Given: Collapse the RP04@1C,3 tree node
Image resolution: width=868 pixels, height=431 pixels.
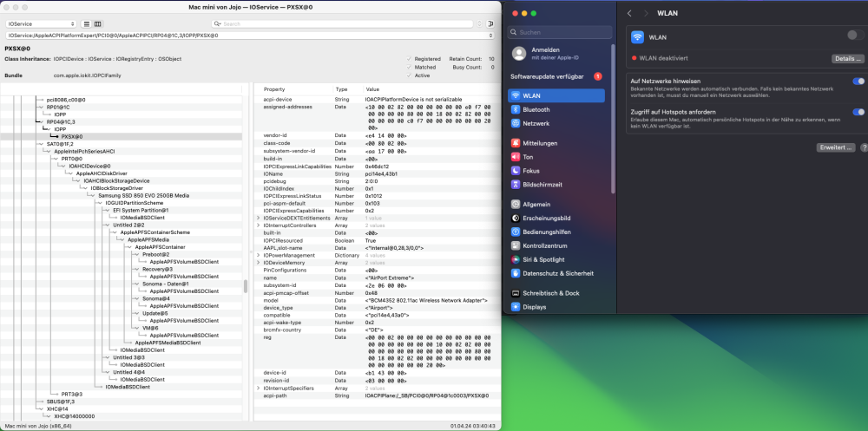Looking at the screenshot, I should coord(42,121).
